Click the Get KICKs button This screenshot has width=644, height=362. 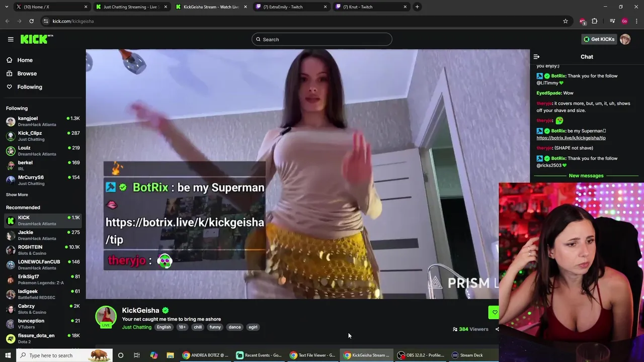599,39
